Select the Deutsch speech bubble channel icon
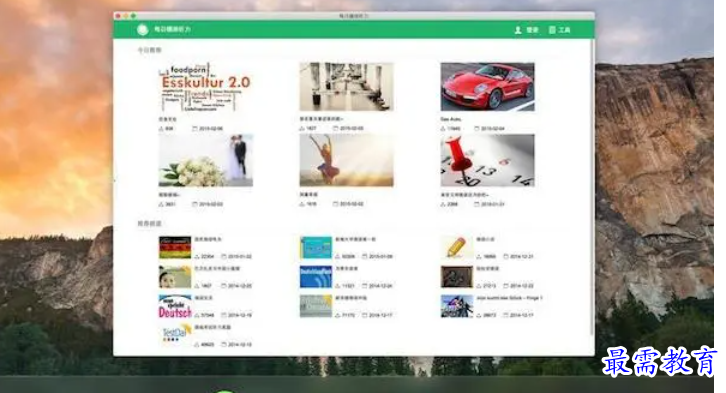Image resolution: width=726 pixels, height=393 pixels. pyautogui.click(x=175, y=306)
